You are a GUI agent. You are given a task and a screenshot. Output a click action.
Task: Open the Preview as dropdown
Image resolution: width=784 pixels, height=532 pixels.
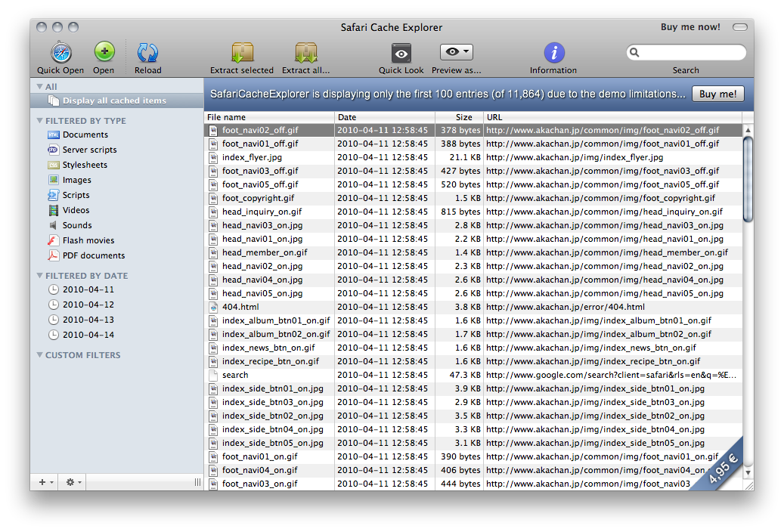point(457,52)
